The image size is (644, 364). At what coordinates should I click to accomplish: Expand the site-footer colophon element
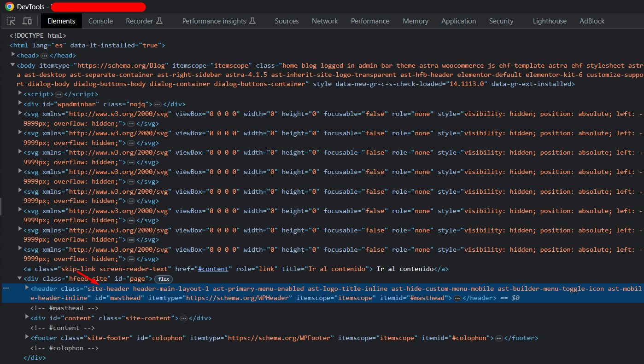[x=27, y=338]
